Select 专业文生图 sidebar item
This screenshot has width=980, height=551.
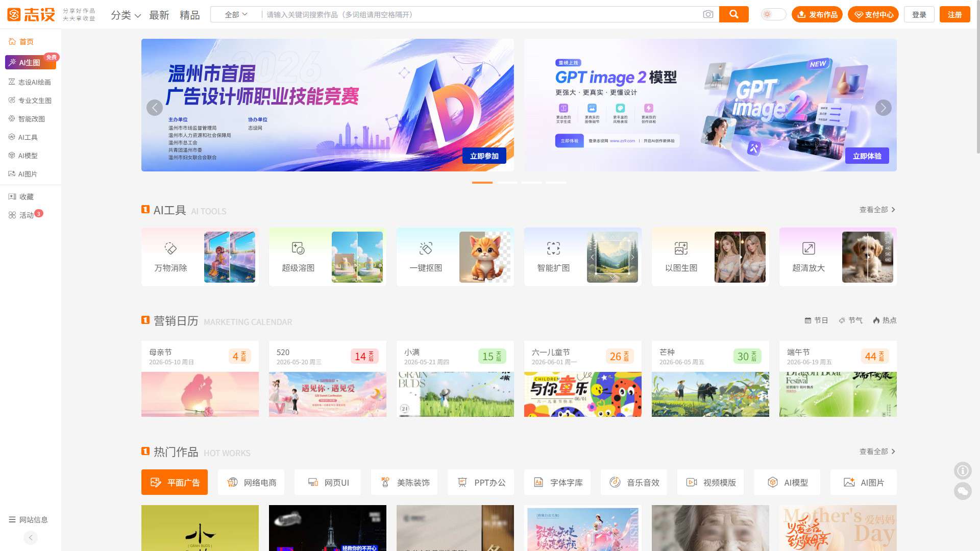coord(30,101)
